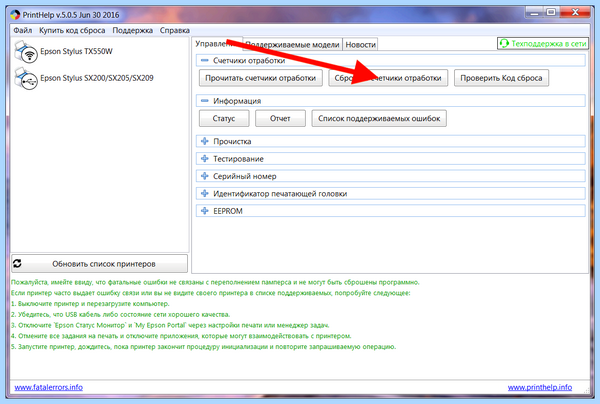Collapse the Счетчики отработки section
Screen dimensions: 600x404
[205, 60]
